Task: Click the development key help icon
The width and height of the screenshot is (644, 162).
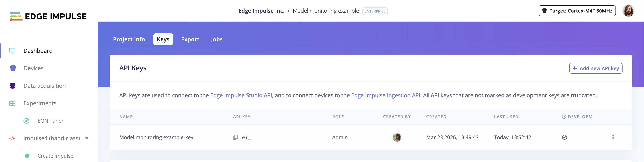Action: [x=564, y=117]
